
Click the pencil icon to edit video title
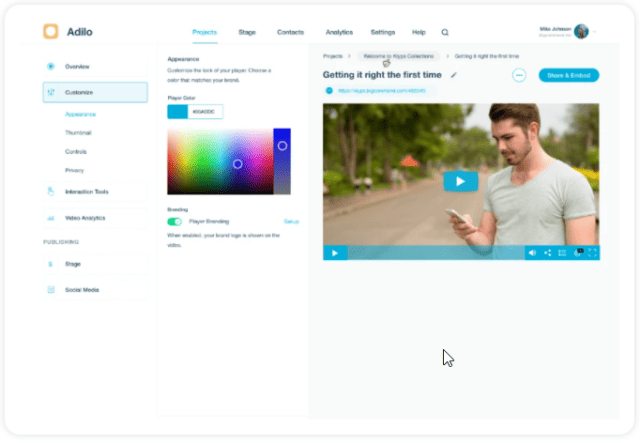[x=454, y=75]
